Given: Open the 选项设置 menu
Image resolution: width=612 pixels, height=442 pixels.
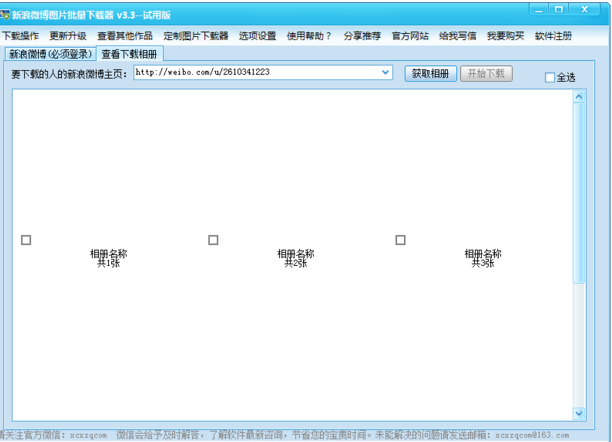Looking at the screenshot, I should pos(258,36).
